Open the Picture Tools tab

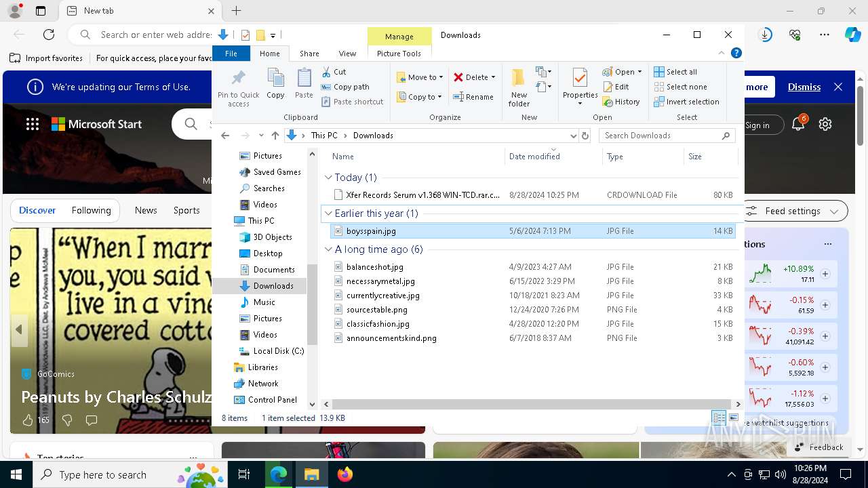pos(399,54)
